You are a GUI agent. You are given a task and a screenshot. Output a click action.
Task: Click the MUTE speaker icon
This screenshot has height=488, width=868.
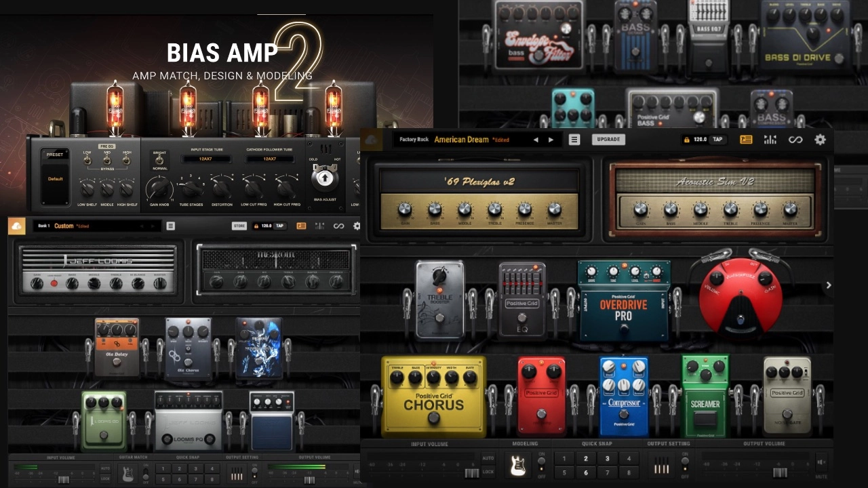click(821, 462)
